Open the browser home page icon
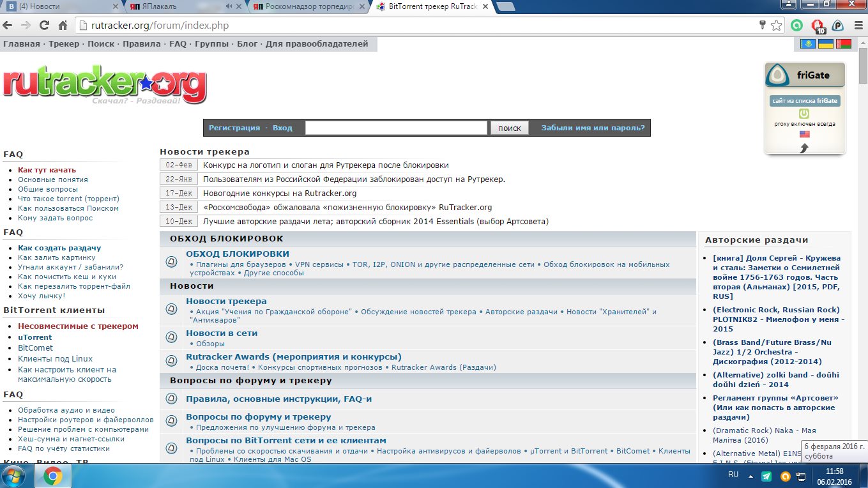Image resolution: width=868 pixels, height=488 pixels. [63, 26]
